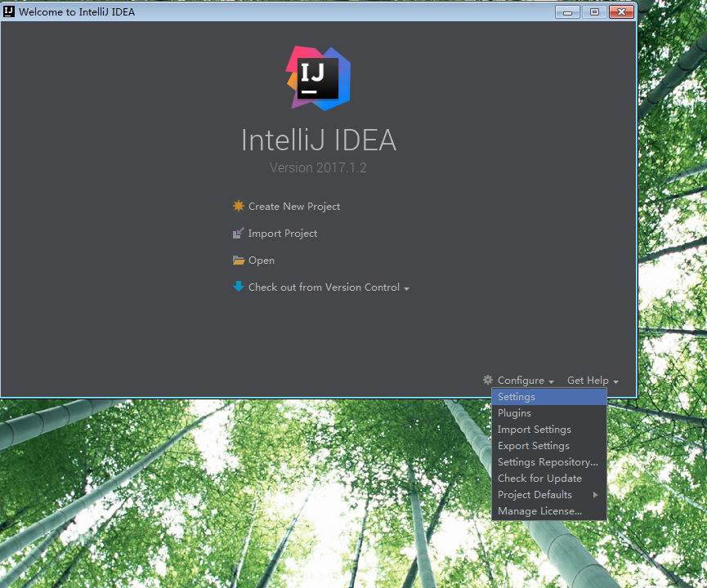Viewport: 707px width, 588px height.
Task: Start Create New Project
Action: 294,207
